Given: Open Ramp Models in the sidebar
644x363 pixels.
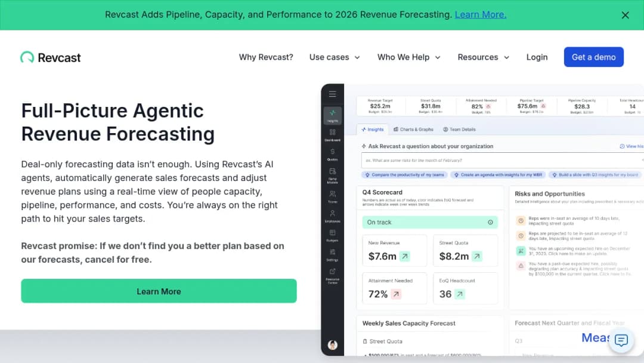Looking at the screenshot, I should [332, 175].
